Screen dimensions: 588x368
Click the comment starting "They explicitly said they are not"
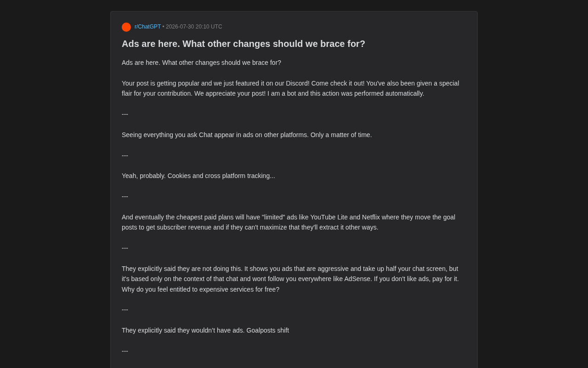[x=290, y=279]
